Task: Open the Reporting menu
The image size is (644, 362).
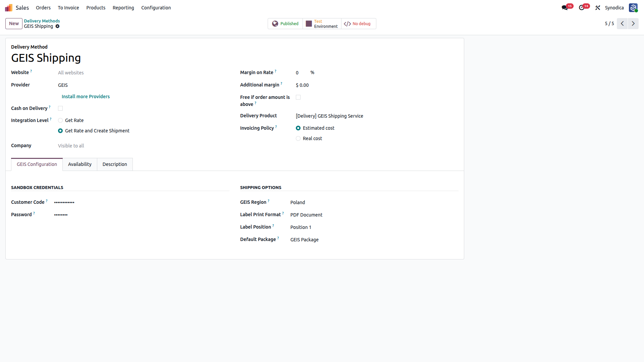Action: tap(123, 8)
